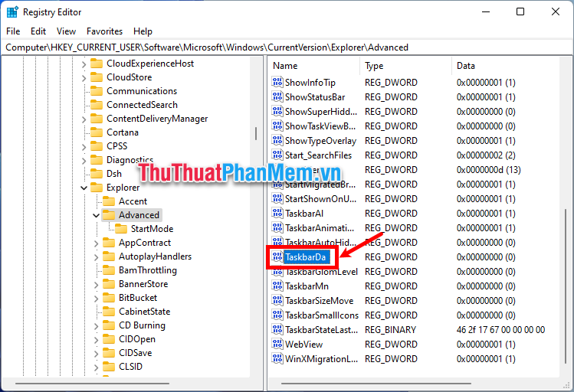Click the Cortana folder icon
Viewport: 574px width, 392px height.
(x=97, y=132)
